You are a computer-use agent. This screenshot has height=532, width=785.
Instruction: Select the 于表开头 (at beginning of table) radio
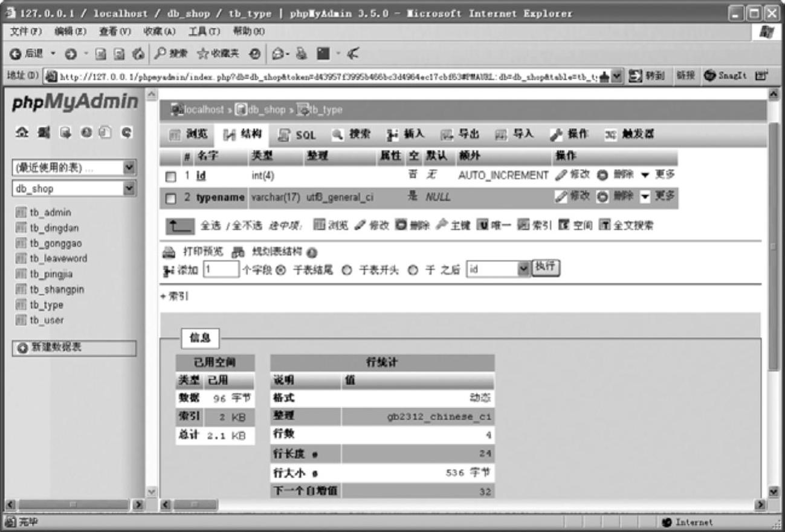tap(346, 269)
